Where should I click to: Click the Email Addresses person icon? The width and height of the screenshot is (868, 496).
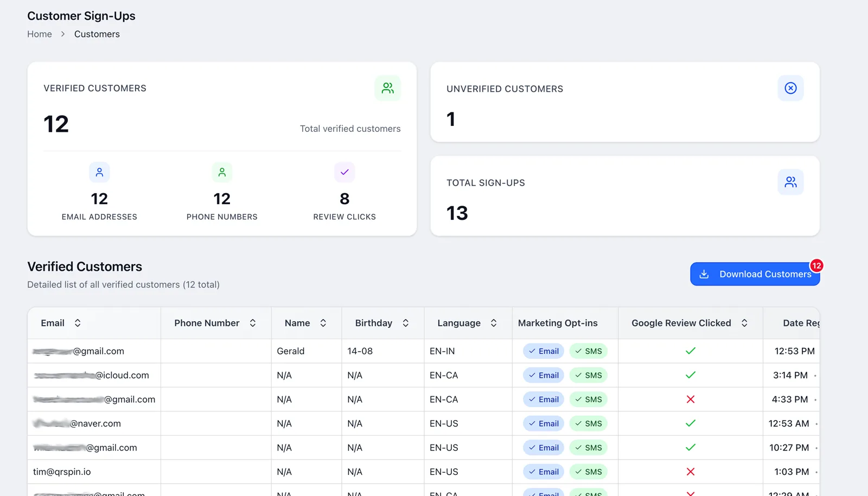coord(99,173)
